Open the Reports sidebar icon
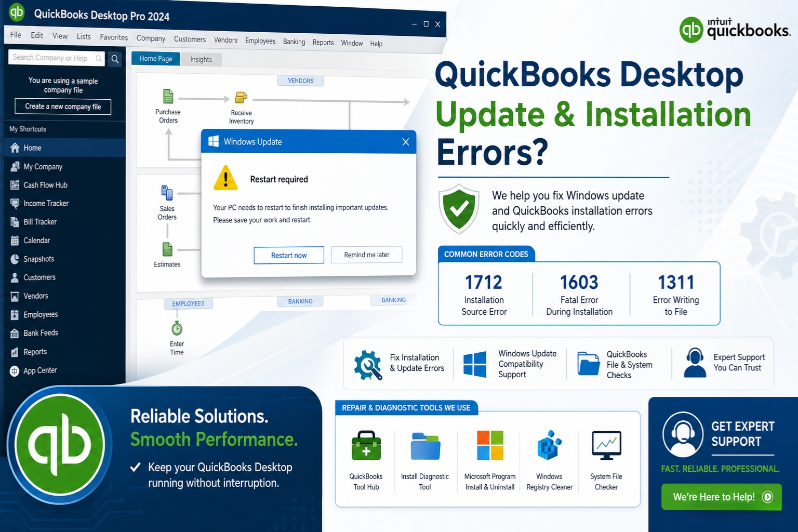 pos(15,352)
